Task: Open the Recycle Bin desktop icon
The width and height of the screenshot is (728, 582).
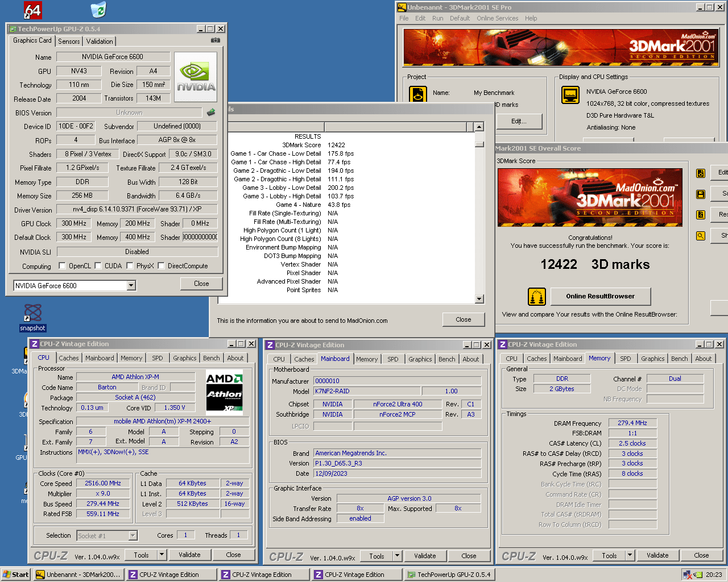Action: point(98,9)
